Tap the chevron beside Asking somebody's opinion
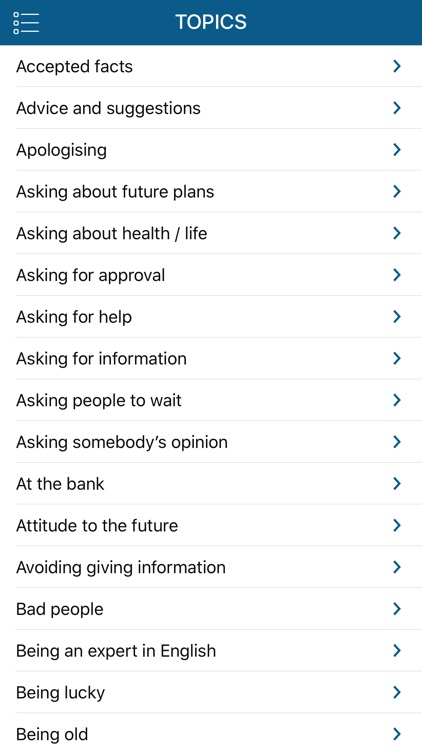Screen dimensions: 422x750 click(397, 442)
